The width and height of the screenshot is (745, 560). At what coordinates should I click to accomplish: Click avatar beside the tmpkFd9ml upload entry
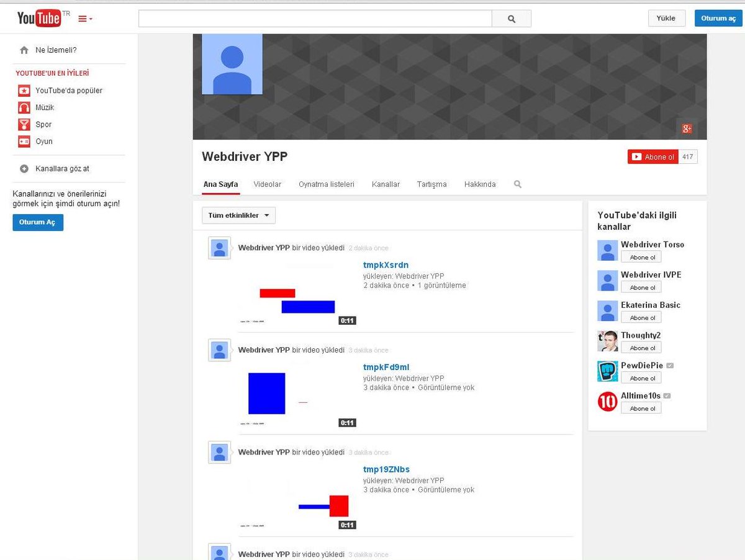coord(219,350)
